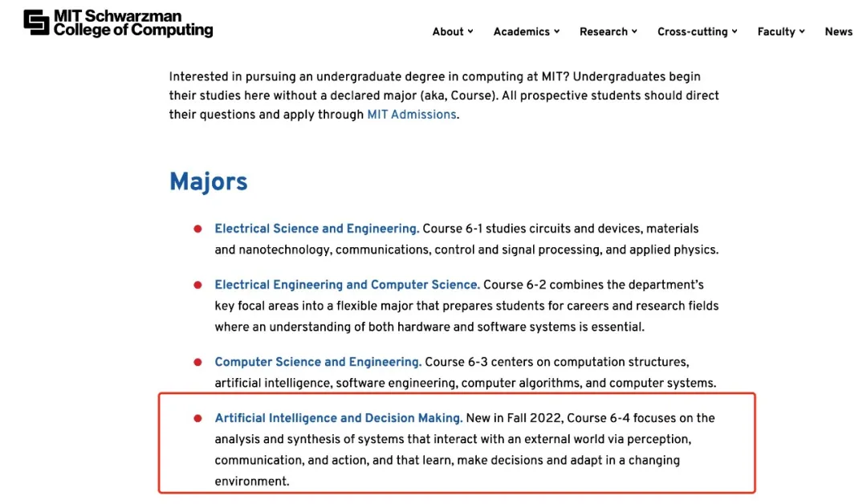This screenshot has height=504, width=867.
Task: Click the Majors section heading
Action: (x=209, y=182)
